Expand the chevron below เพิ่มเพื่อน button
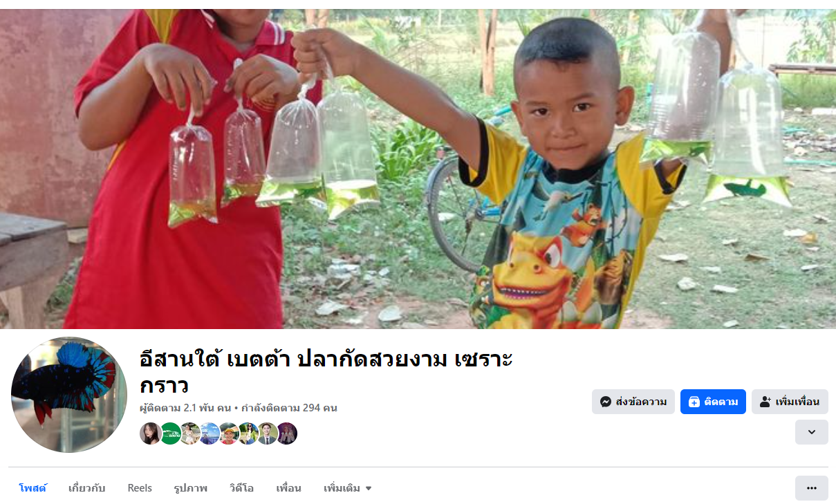836x504 pixels. 811,432
